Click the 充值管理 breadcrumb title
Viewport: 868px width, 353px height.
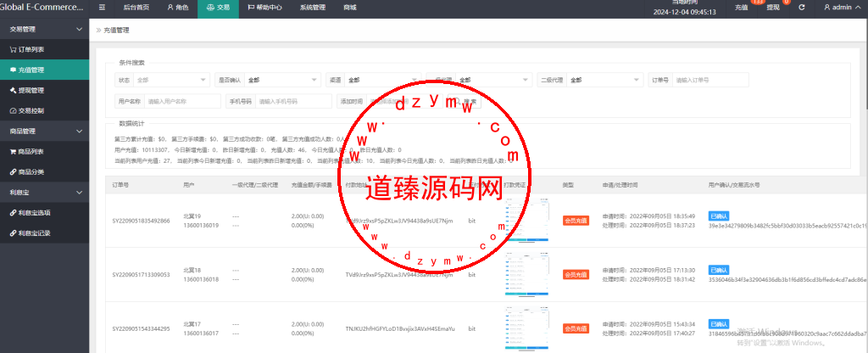(116, 31)
